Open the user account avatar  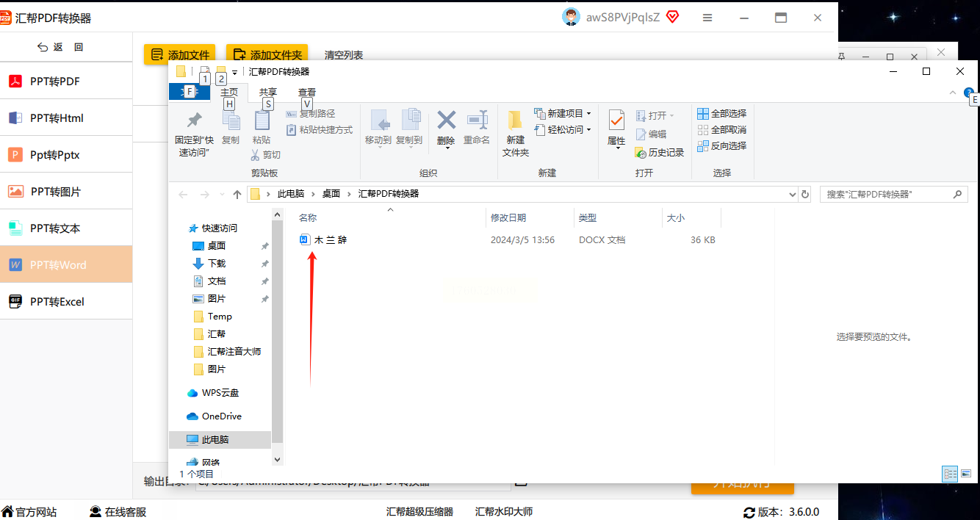pyautogui.click(x=571, y=18)
